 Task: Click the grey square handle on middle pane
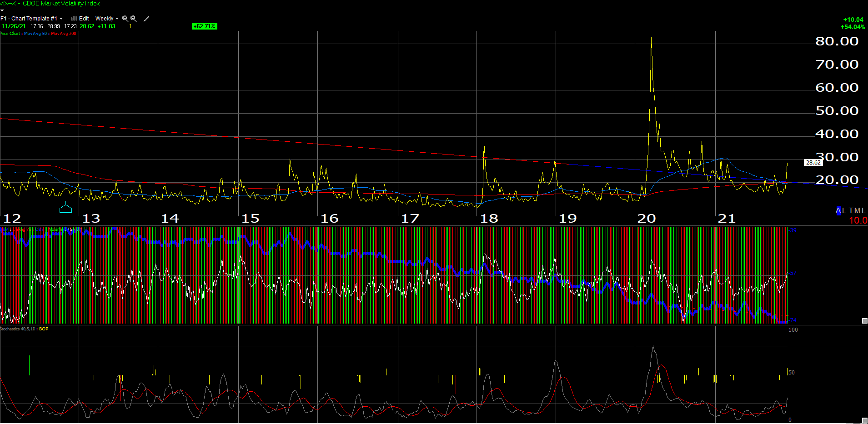(865, 321)
